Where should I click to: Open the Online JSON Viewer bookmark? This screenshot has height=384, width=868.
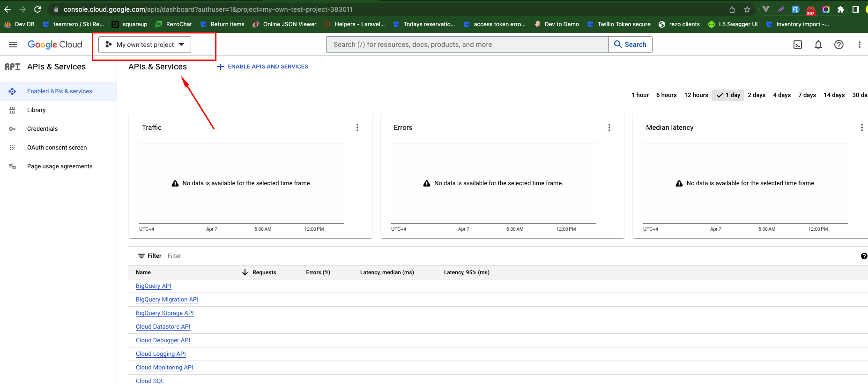[x=284, y=24]
